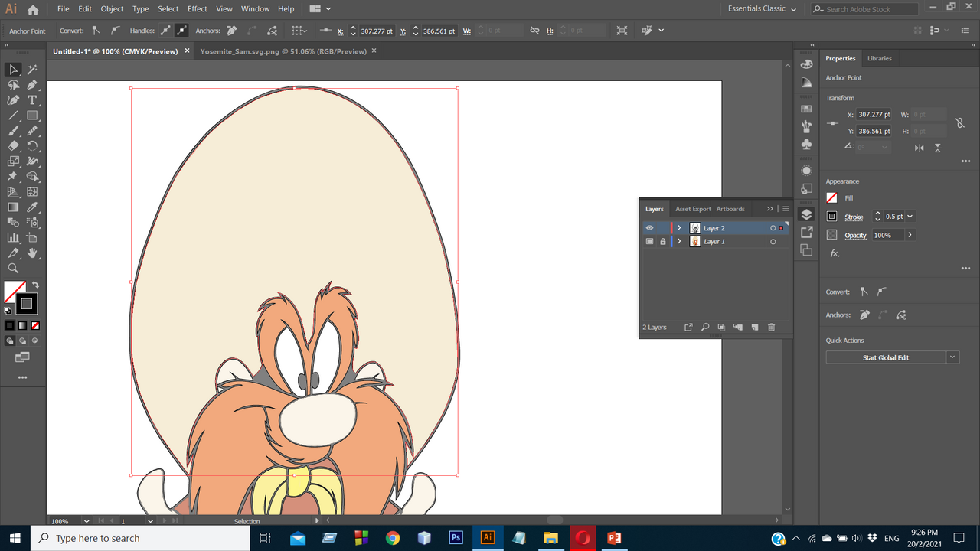Pick the Eyedropper tool
The width and height of the screenshot is (980, 551).
(32, 207)
